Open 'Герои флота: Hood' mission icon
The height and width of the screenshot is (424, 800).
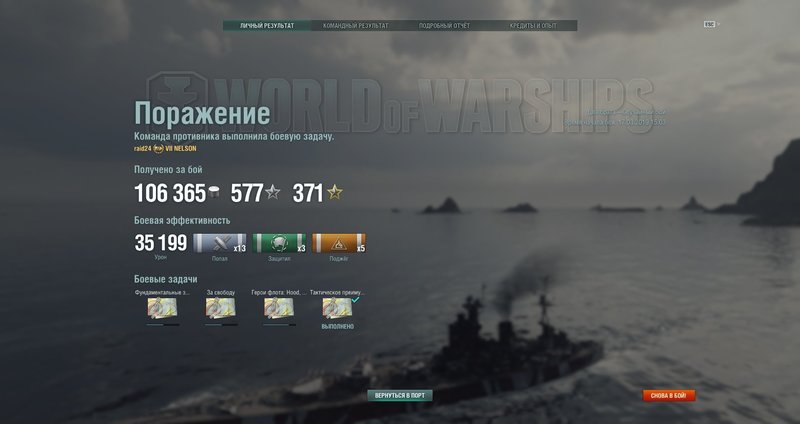279,308
